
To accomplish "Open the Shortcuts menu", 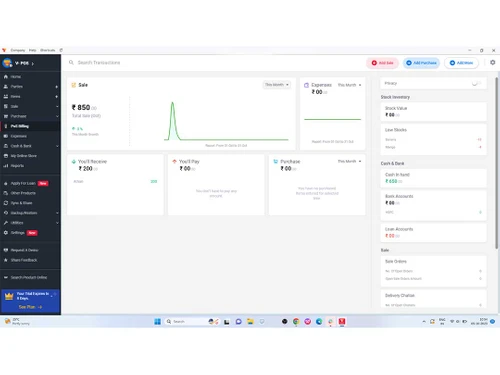I will coord(48,50).
